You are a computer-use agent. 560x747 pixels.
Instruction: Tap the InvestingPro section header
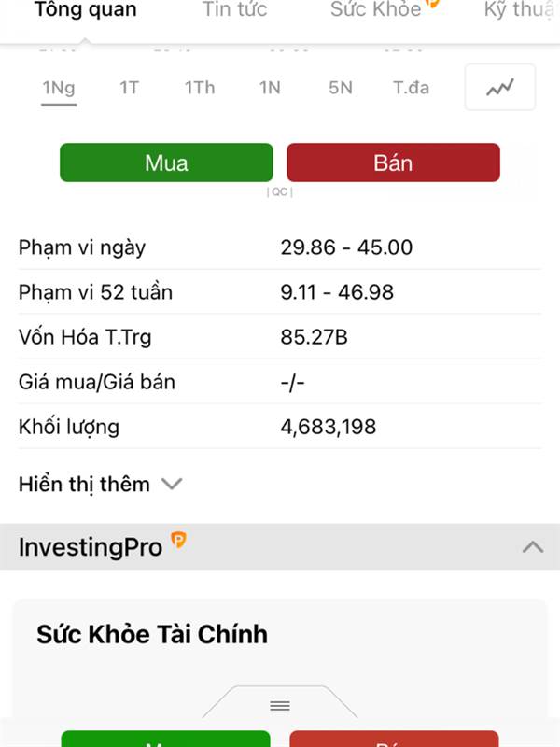point(280,546)
